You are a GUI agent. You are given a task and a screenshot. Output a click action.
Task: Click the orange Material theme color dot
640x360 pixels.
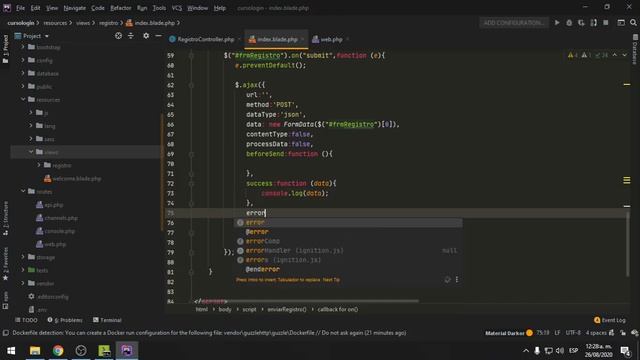click(x=529, y=333)
